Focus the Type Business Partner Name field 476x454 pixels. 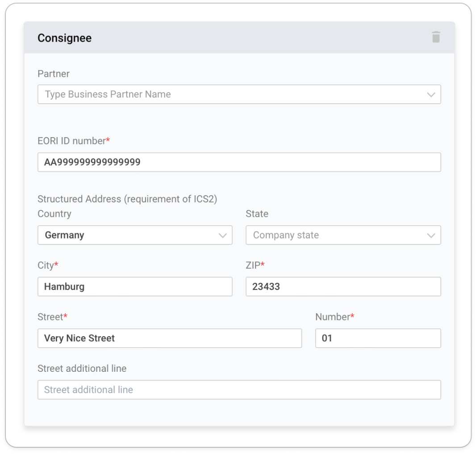[239, 94]
